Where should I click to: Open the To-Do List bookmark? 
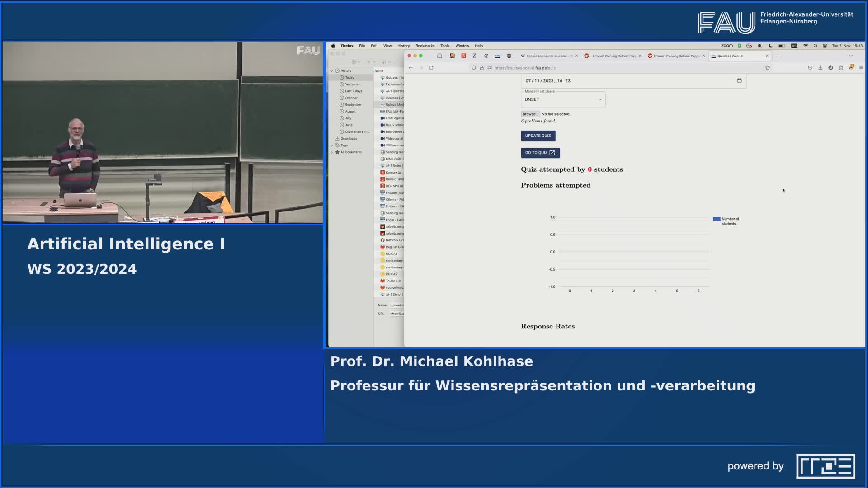coord(392,281)
